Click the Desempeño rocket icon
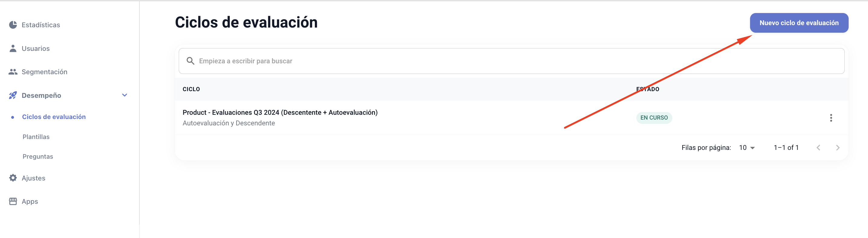This screenshot has height=238, width=868. click(x=13, y=95)
